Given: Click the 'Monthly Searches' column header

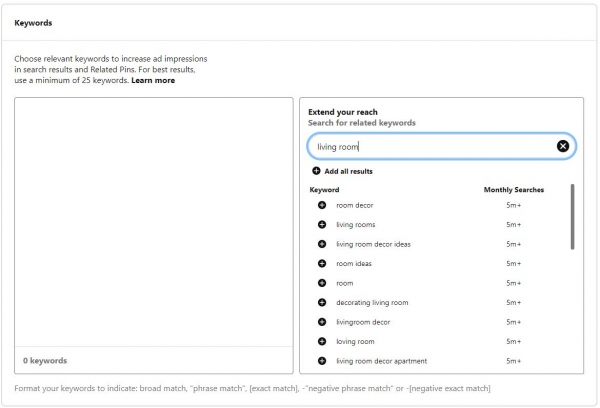Looking at the screenshot, I should 513,189.
